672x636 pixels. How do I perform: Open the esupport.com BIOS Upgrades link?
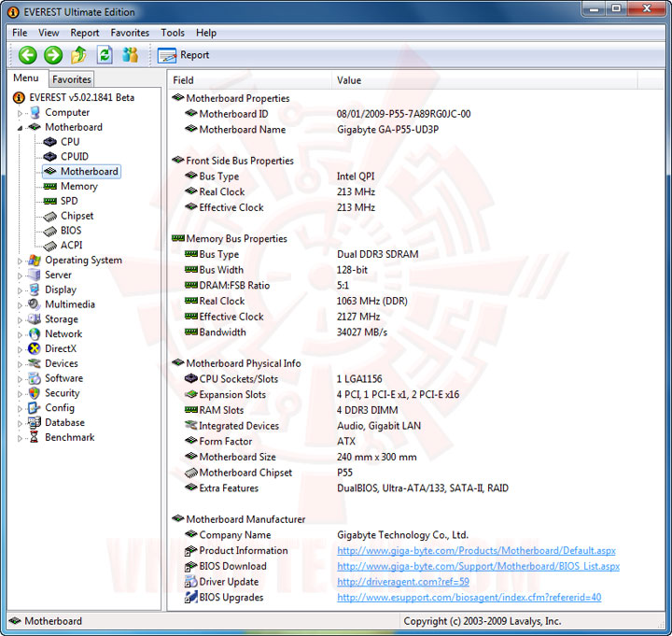[469, 598]
